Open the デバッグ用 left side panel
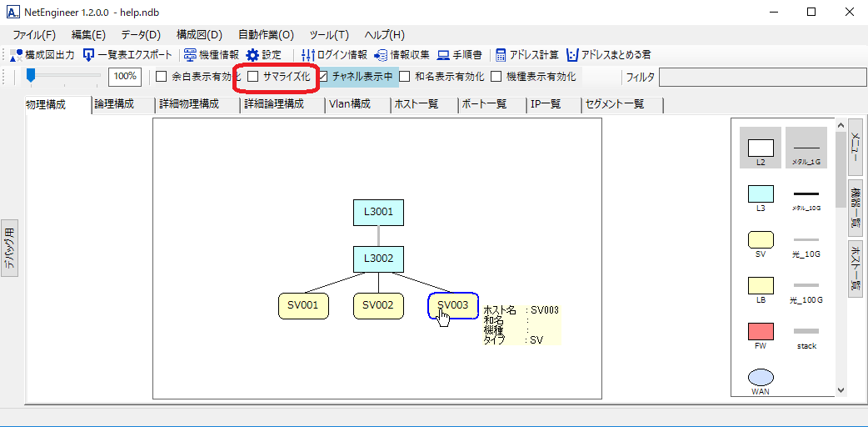Image resolution: width=868 pixels, height=427 pixels. (x=9, y=249)
